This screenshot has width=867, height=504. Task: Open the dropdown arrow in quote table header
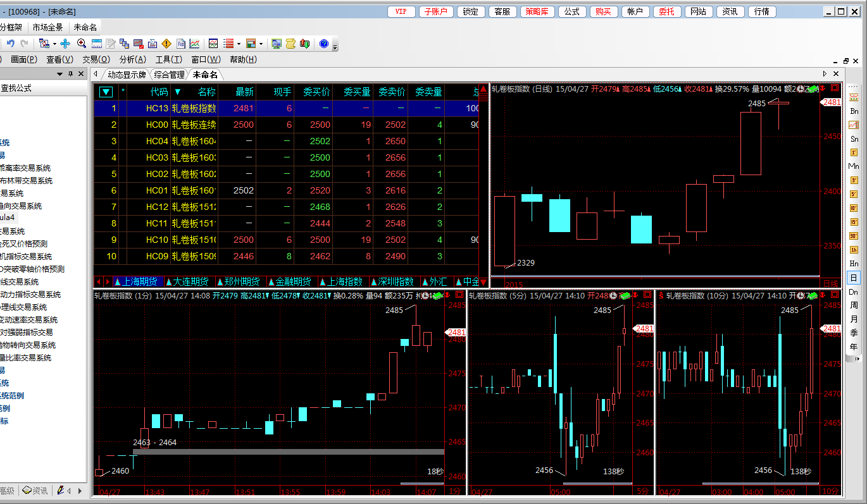[106, 92]
